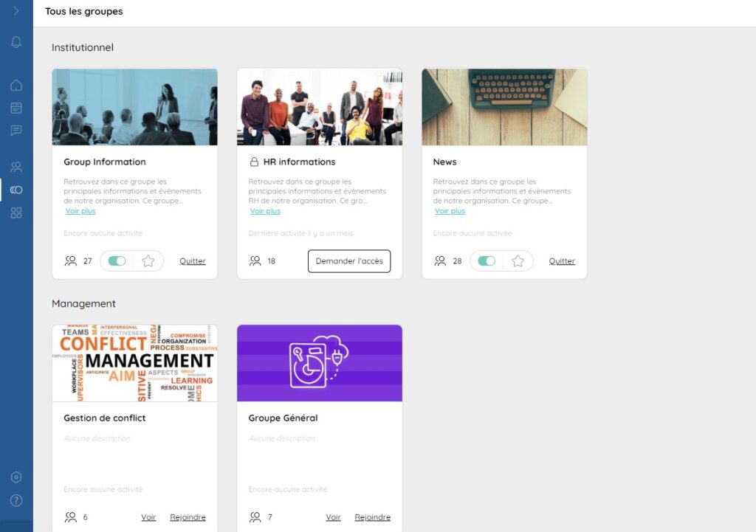Open the news feed icon in the sidebar

coord(16,108)
